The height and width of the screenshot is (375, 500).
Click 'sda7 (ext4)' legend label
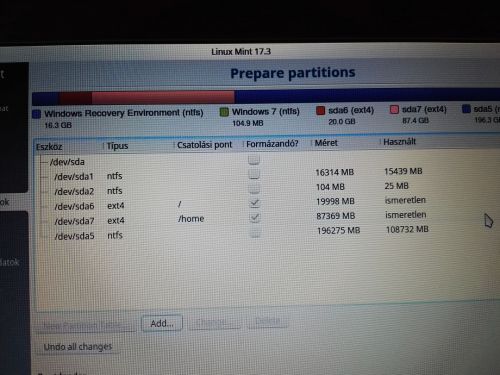424,109
